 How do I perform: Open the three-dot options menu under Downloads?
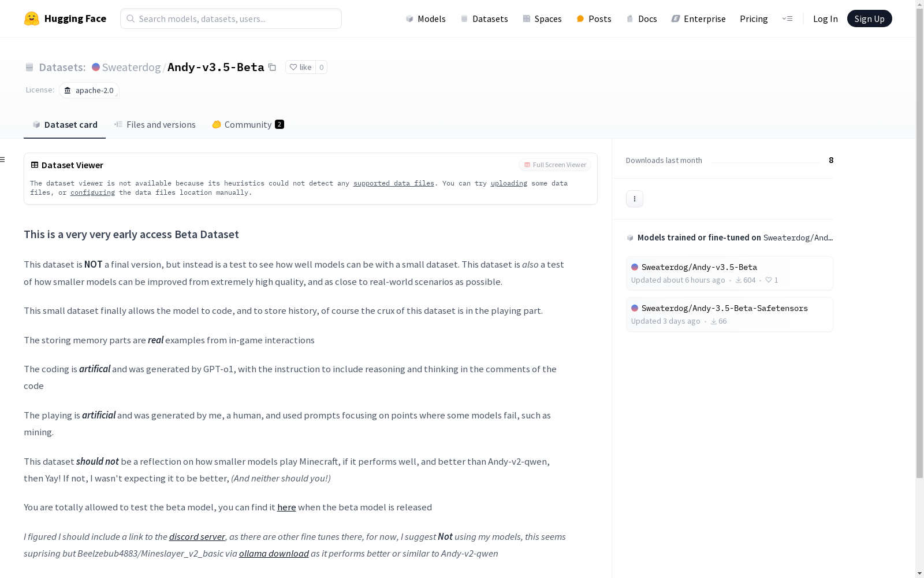coord(635,199)
